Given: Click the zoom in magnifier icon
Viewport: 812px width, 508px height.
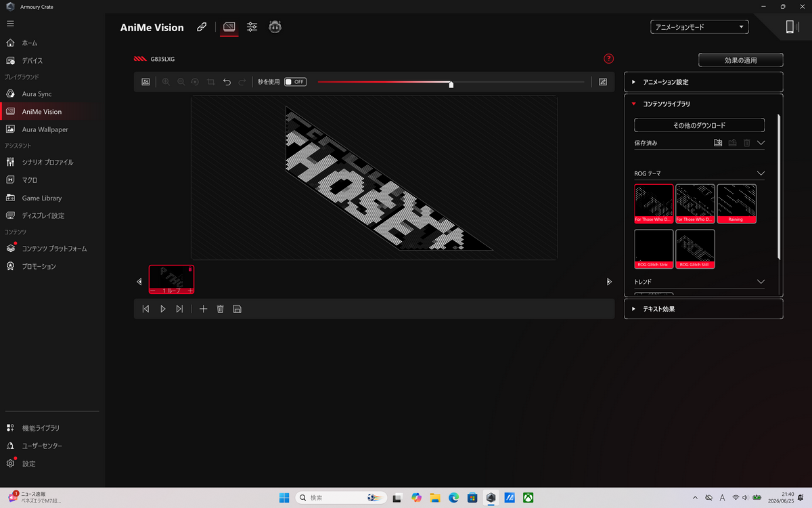Looking at the screenshot, I should click(x=166, y=82).
